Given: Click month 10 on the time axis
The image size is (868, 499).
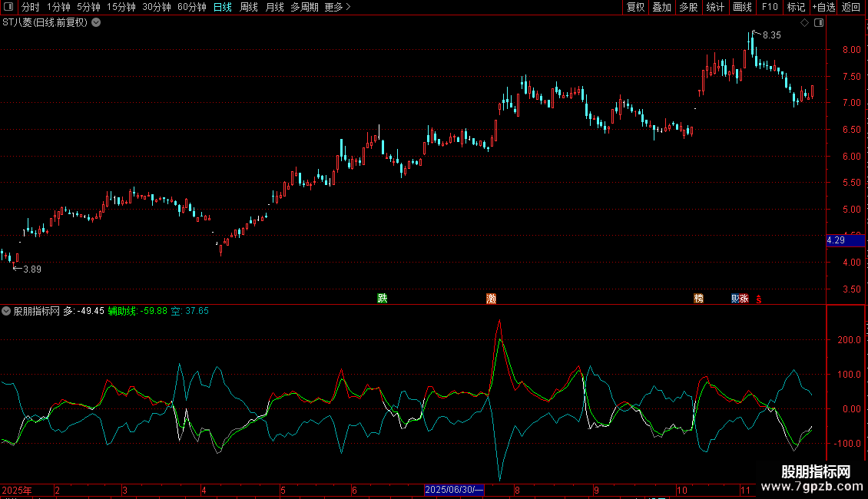Looking at the screenshot, I should pyautogui.click(x=682, y=490).
